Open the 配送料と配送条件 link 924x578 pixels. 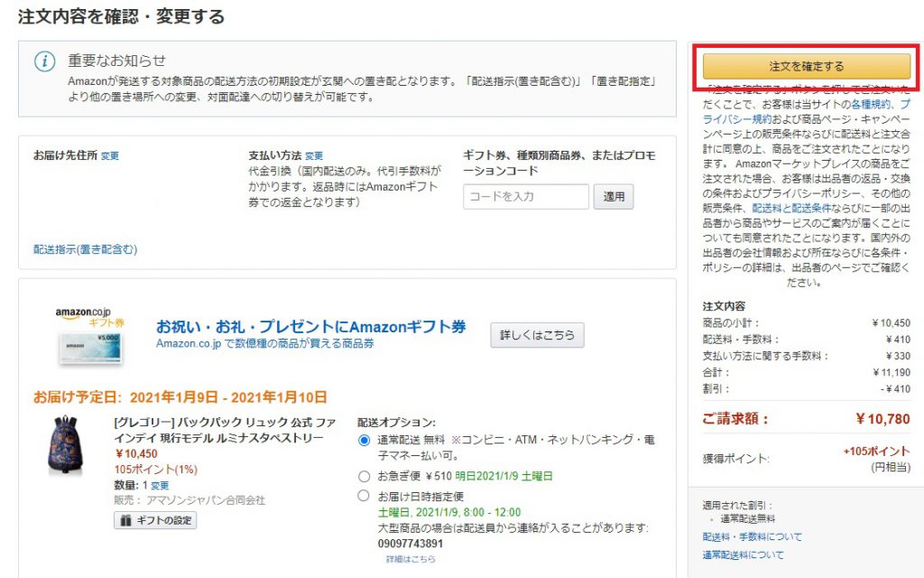(x=791, y=206)
